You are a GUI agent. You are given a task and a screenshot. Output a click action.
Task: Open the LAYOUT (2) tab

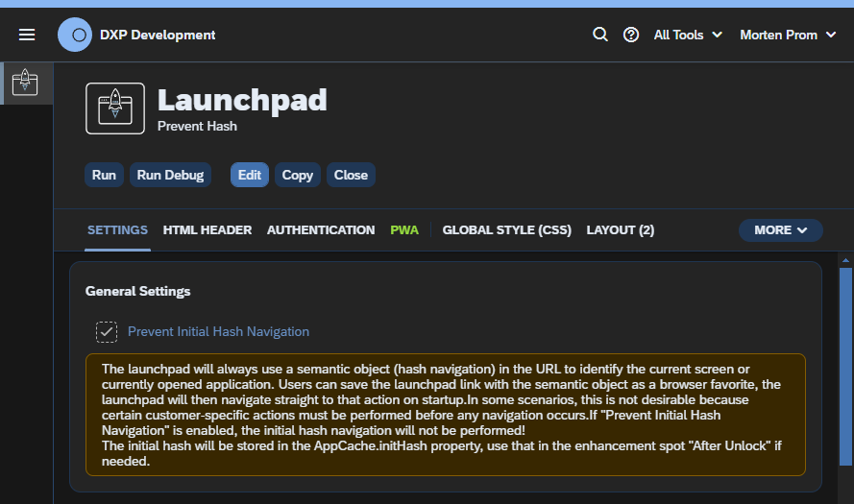(621, 230)
